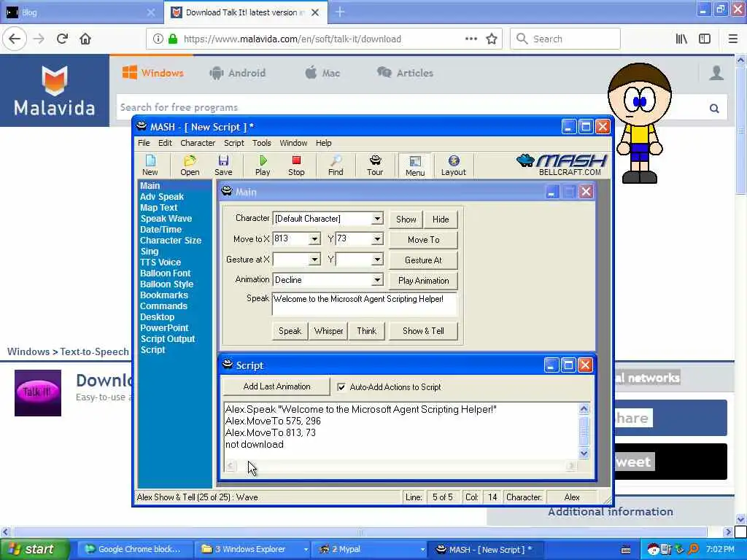Click the Show & Tell button
The width and height of the screenshot is (747, 560).
(x=424, y=331)
